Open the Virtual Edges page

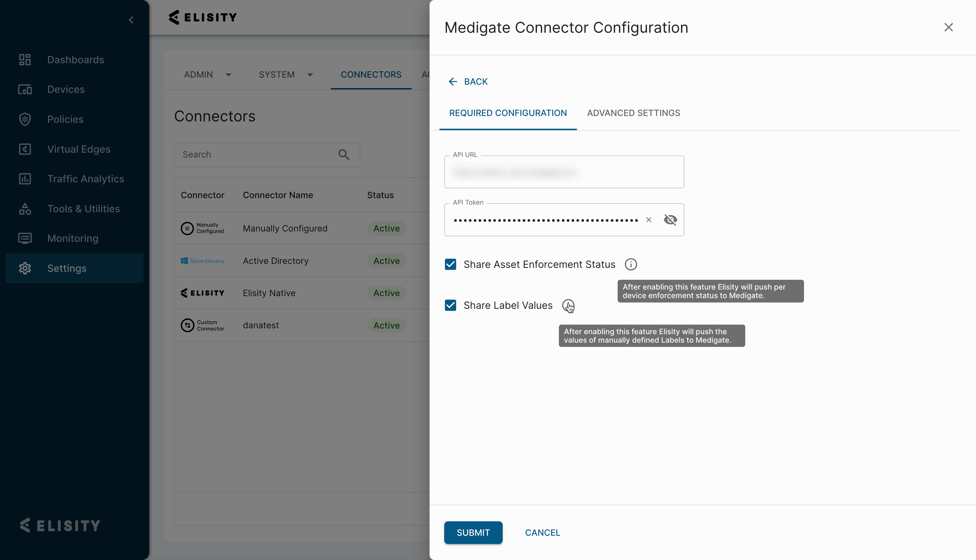click(x=79, y=149)
